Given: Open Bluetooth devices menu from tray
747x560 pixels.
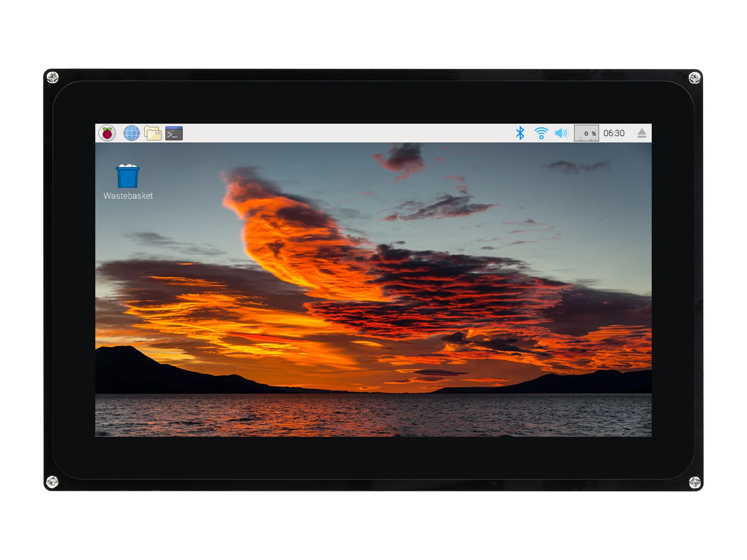Looking at the screenshot, I should tap(520, 133).
